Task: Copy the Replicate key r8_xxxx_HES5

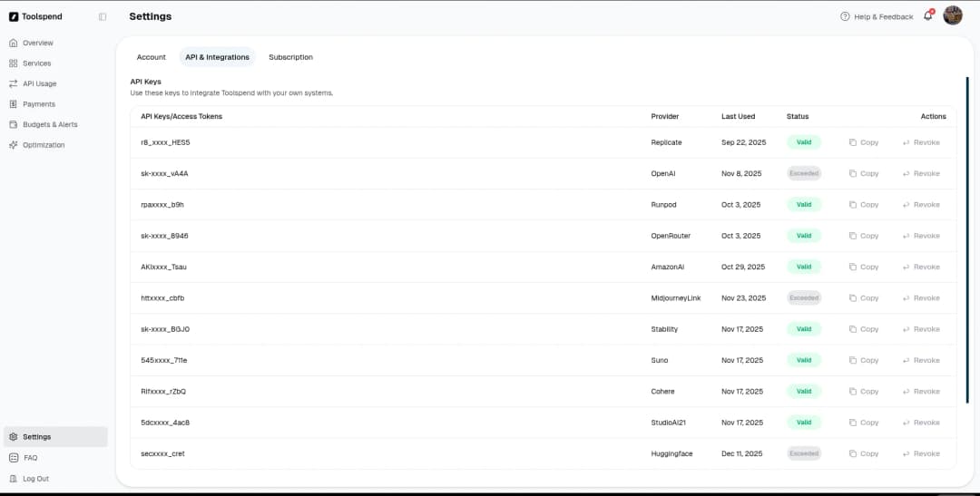Action: point(864,142)
